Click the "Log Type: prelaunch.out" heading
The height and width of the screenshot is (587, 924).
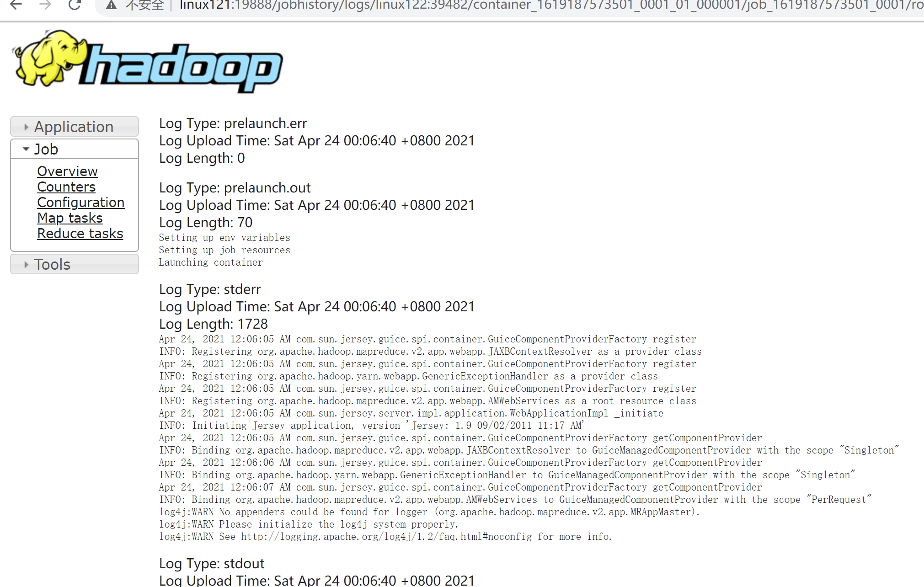tap(235, 187)
